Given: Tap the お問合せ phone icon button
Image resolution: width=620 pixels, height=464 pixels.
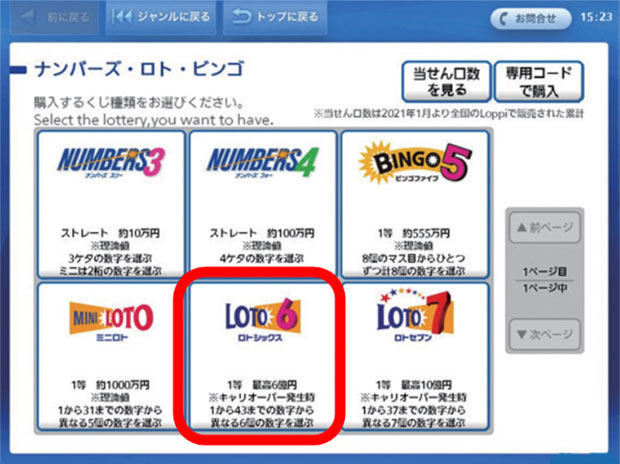Looking at the screenshot, I should [x=530, y=18].
